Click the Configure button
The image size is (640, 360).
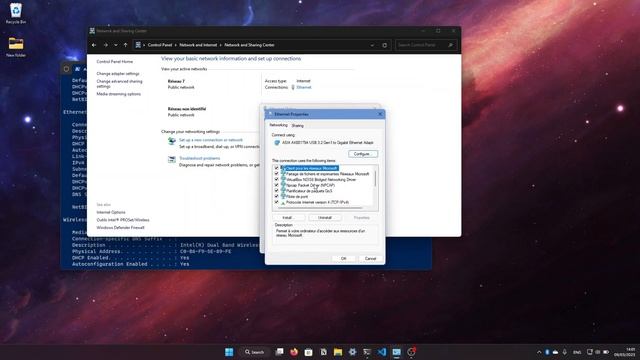click(362, 154)
